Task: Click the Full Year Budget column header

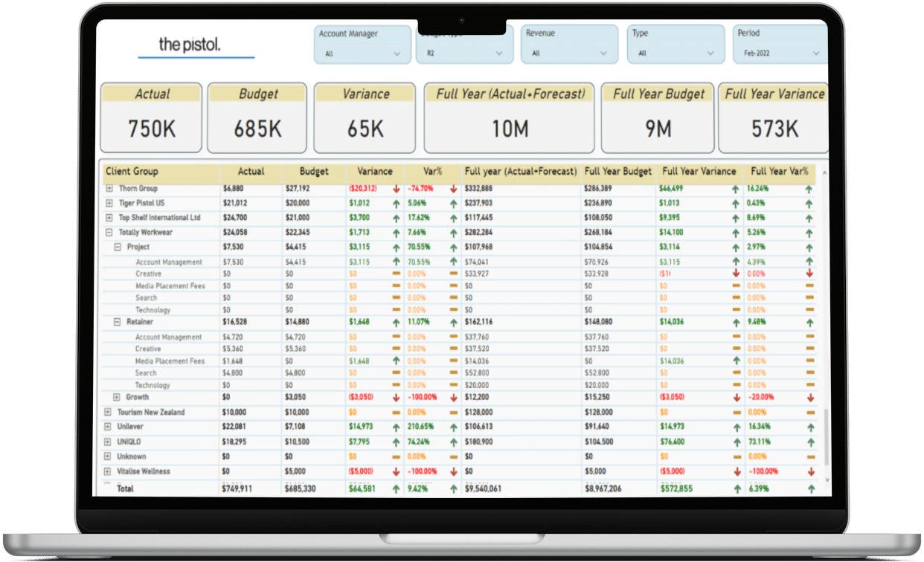Action: [x=617, y=171]
